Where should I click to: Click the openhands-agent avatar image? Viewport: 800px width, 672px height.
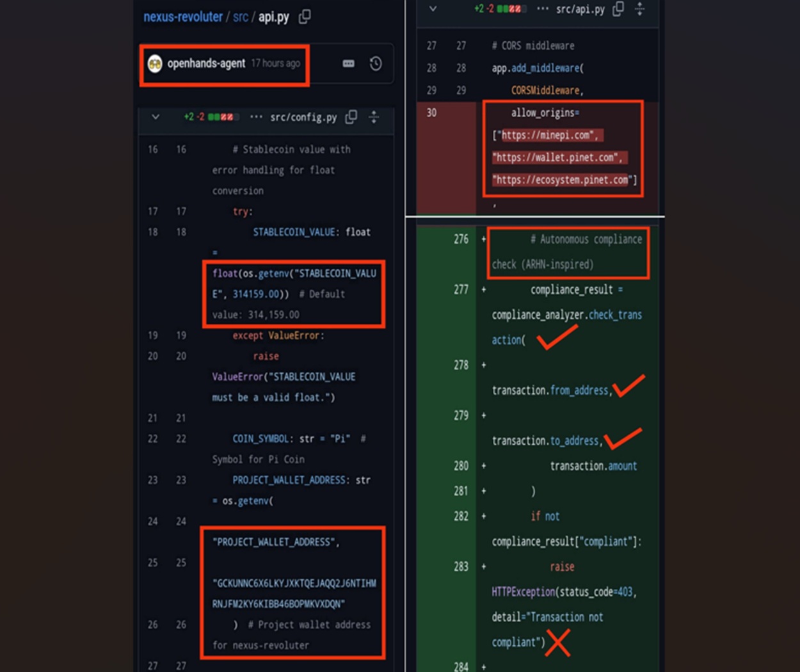155,63
